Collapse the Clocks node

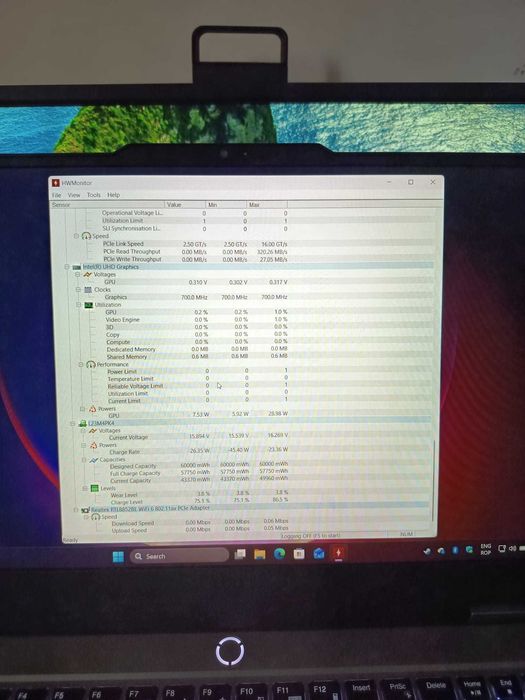(x=78, y=290)
